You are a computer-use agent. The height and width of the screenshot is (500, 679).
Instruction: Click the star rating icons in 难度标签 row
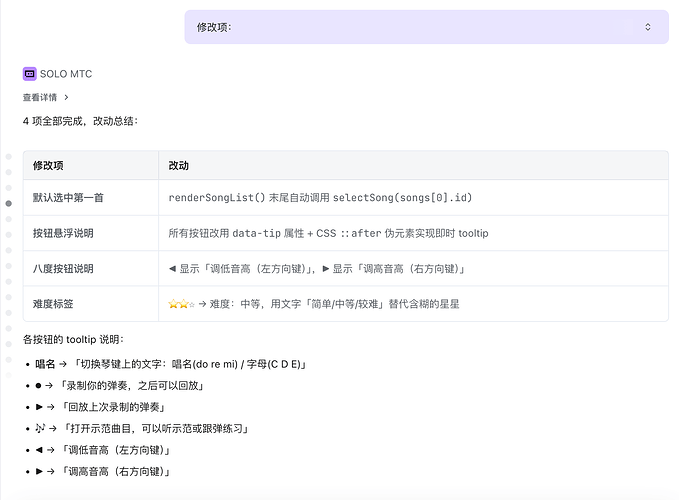pyautogui.click(x=181, y=304)
